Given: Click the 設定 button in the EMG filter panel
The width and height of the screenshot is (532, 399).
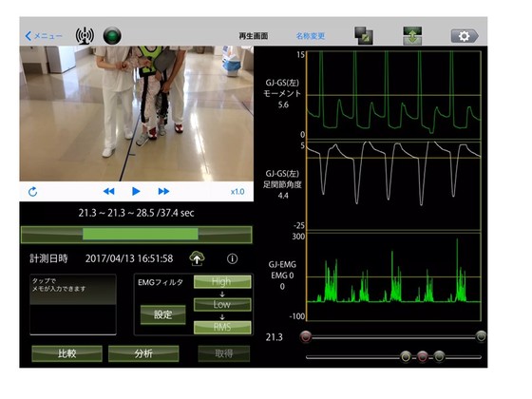Looking at the screenshot, I should pyautogui.click(x=162, y=314).
